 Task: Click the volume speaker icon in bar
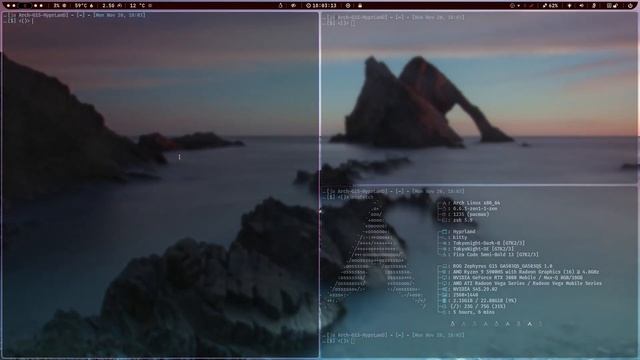582,6
